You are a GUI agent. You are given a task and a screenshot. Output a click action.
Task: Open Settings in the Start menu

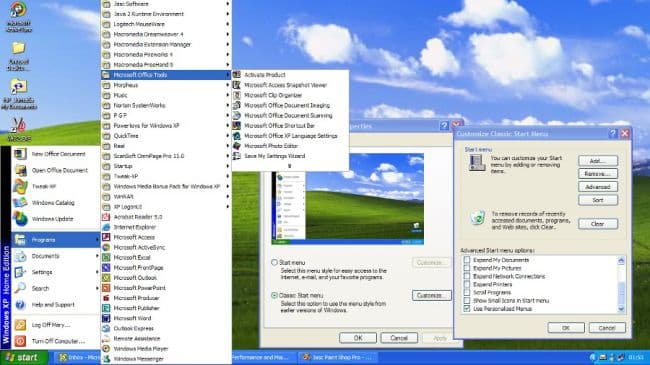click(56, 272)
